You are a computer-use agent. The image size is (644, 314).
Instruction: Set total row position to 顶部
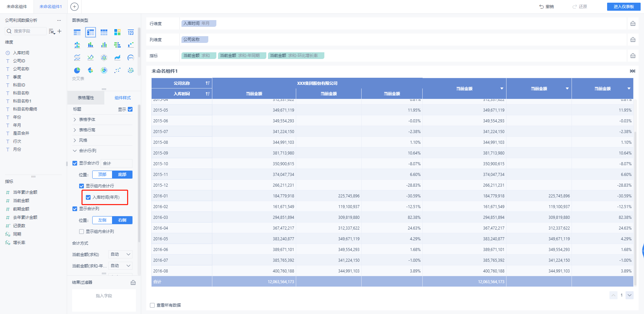click(102, 175)
